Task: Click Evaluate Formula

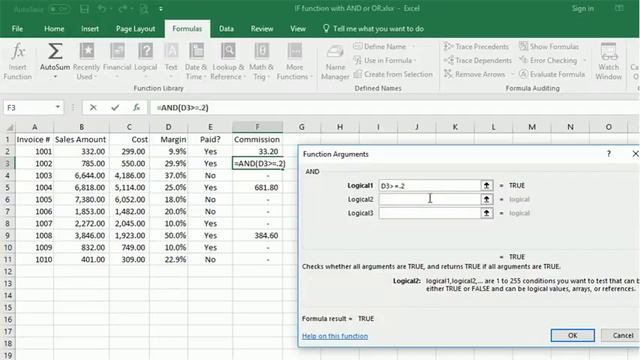Action: click(x=552, y=74)
